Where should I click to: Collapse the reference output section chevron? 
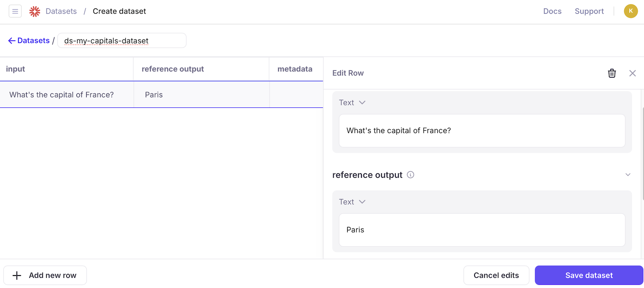[x=628, y=175]
